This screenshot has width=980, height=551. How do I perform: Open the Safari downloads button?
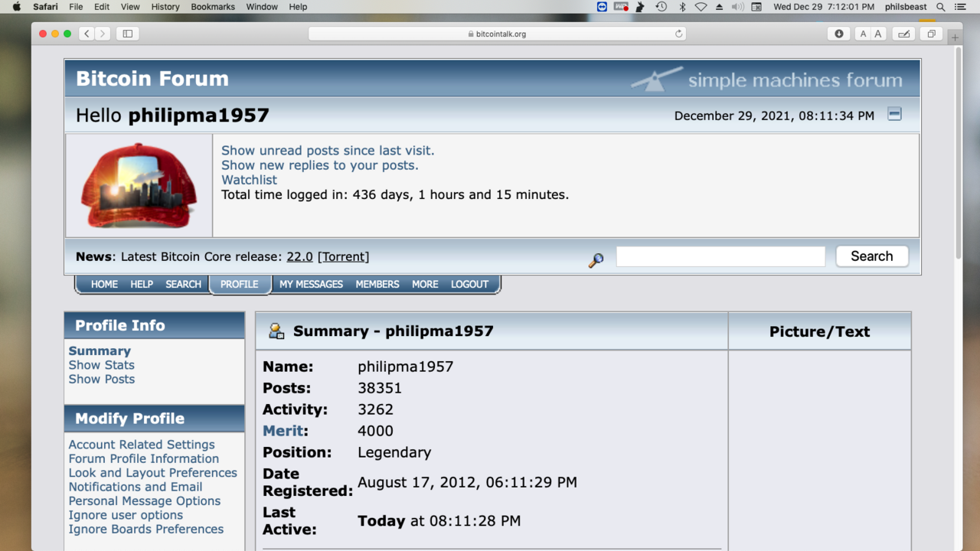(839, 34)
